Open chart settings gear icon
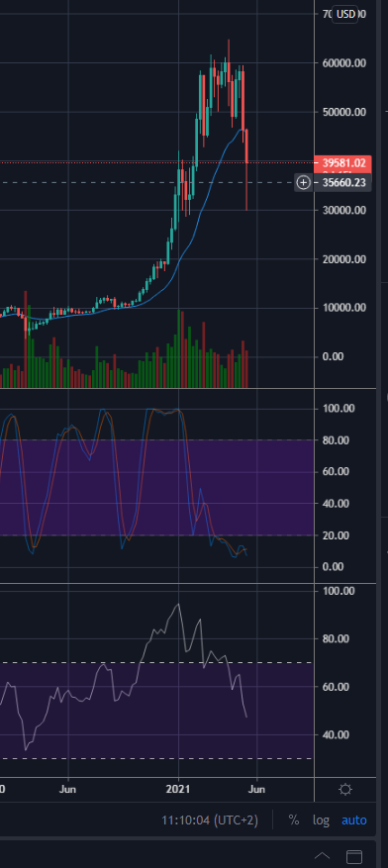The height and width of the screenshot is (868, 388). [345, 790]
